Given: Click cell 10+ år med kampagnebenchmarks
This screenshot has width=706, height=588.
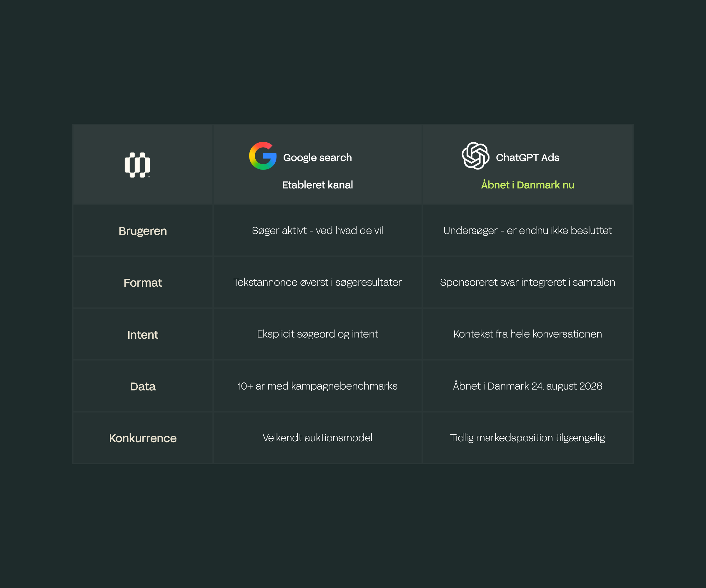Looking at the screenshot, I should (x=317, y=386).
